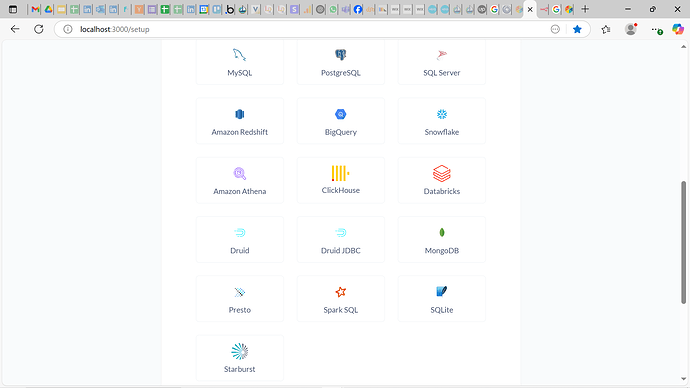The height and width of the screenshot is (388, 690).
Task: Click the address bar ellipsis circle icon
Action: coord(555,29)
